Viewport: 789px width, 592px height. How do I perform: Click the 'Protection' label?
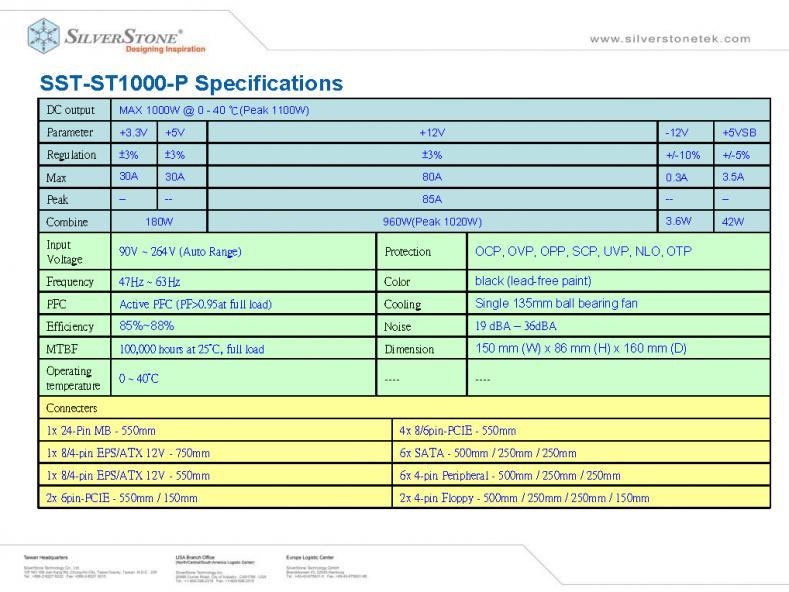coord(408,252)
